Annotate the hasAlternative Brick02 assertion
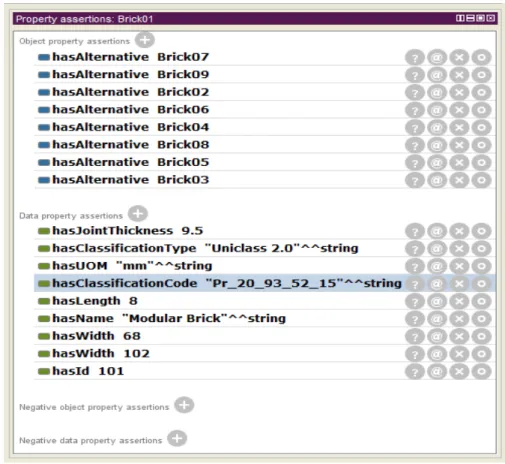 coord(437,92)
